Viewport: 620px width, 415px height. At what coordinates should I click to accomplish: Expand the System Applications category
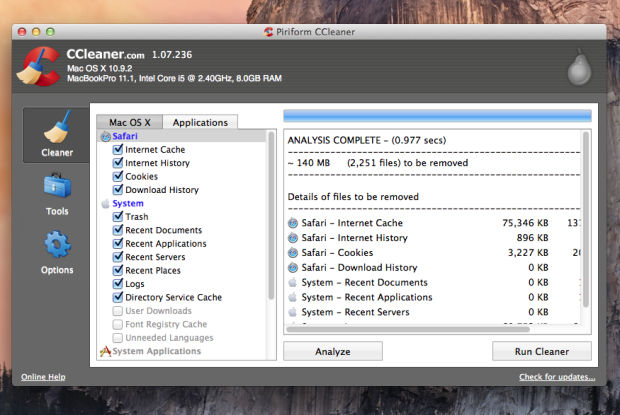155,351
